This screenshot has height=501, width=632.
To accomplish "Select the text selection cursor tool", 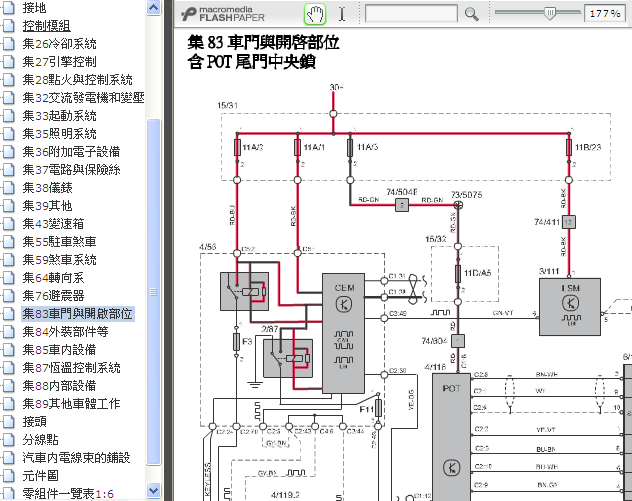I will (342, 14).
